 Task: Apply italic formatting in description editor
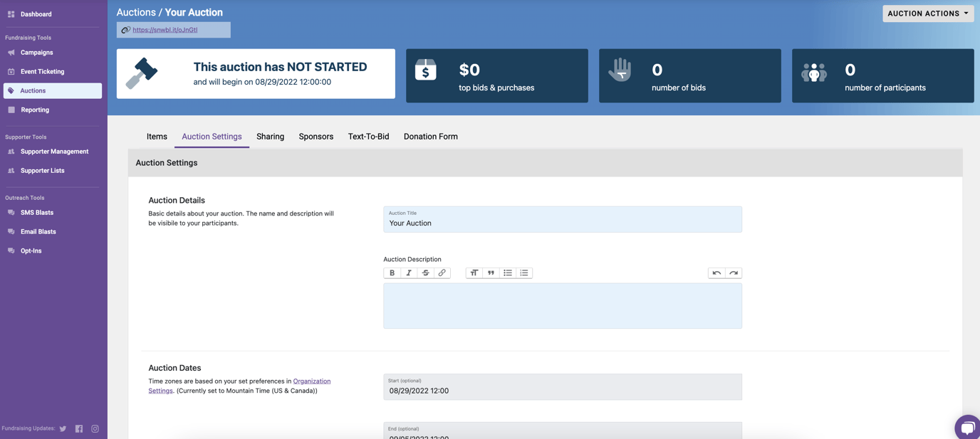pos(409,273)
